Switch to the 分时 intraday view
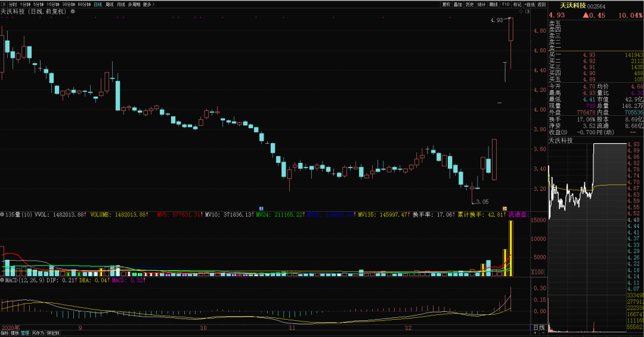 (x=13, y=5)
